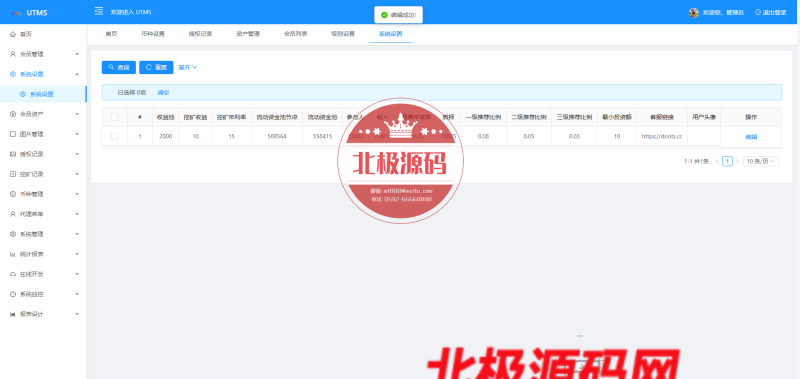
Task: Click the 系统管理 gear icon
Action: [x=13, y=234]
